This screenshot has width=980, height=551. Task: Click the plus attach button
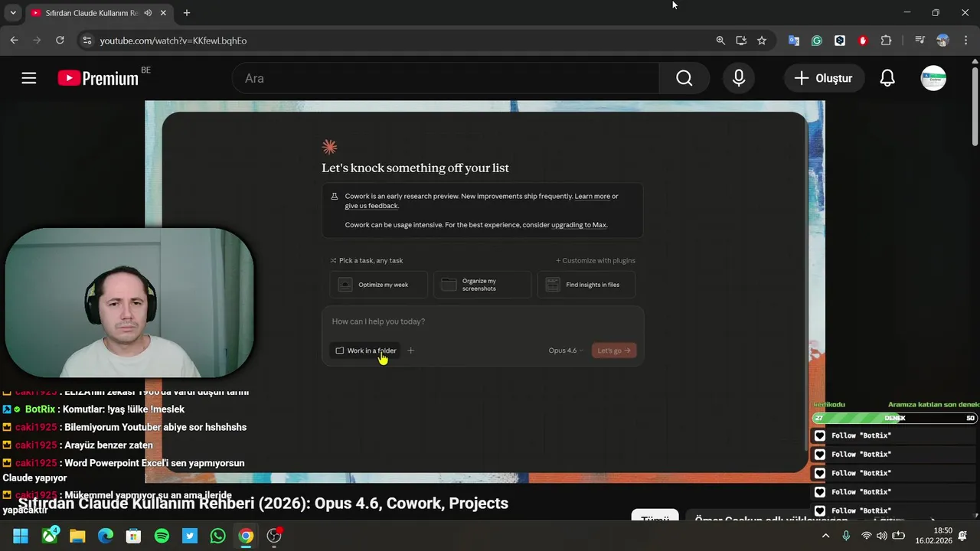411,350
